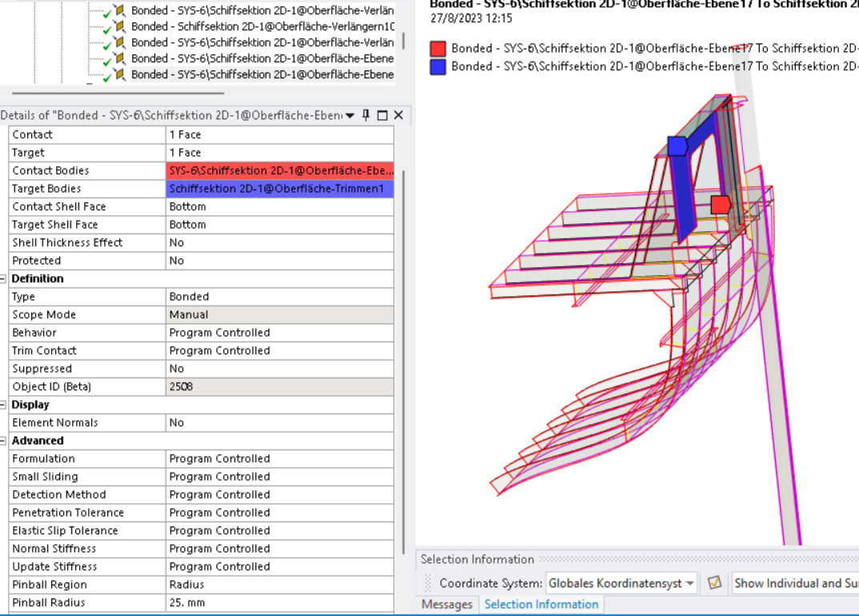Click the icon next to the Coordinate System dropdown
Image resolution: width=859 pixels, height=616 pixels.
714,583
